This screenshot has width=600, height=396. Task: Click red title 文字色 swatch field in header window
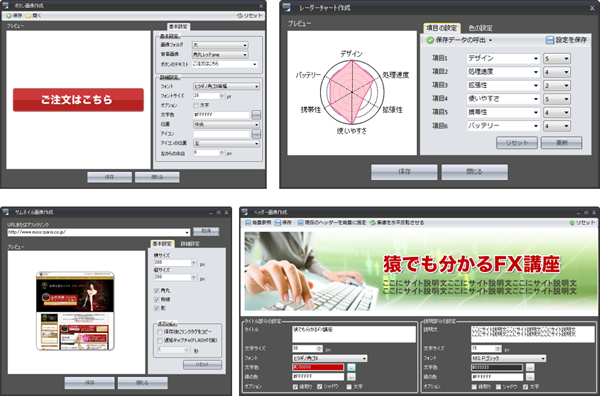(318, 367)
